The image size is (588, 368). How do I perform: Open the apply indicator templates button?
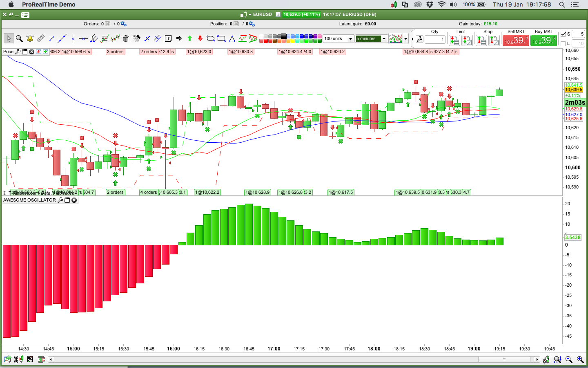pos(396,39)
